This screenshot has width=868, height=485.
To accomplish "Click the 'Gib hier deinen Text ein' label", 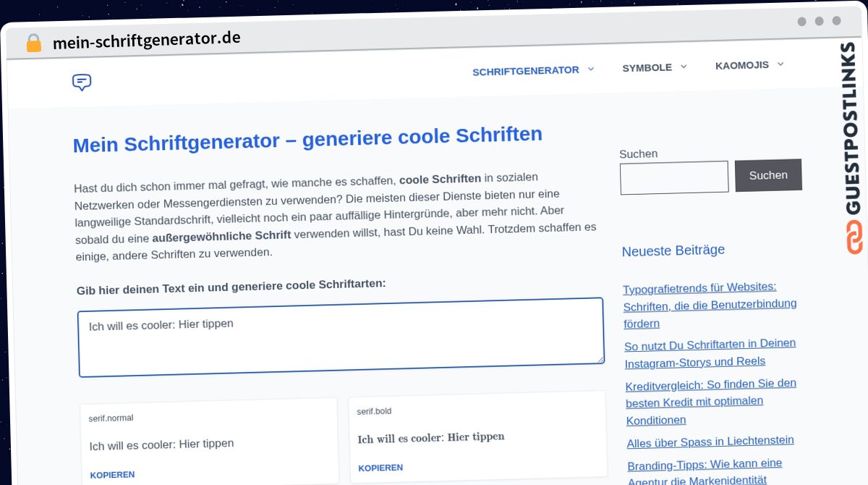I will coord(231,287).
